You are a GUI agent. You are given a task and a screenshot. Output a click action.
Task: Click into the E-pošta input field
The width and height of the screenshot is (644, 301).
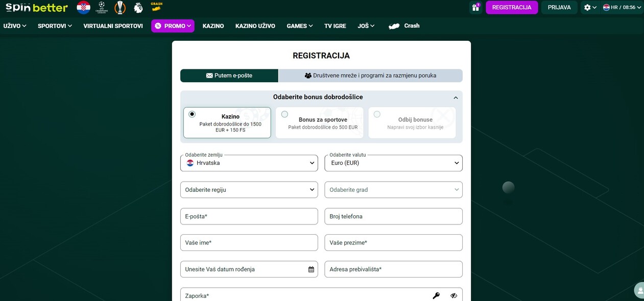coord(249,216)
